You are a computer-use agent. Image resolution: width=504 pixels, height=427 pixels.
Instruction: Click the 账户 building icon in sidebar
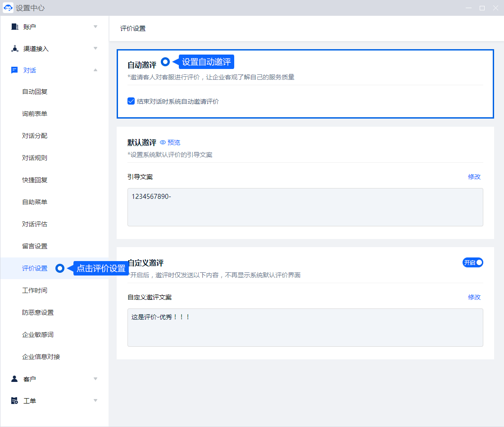pos(14,27)
